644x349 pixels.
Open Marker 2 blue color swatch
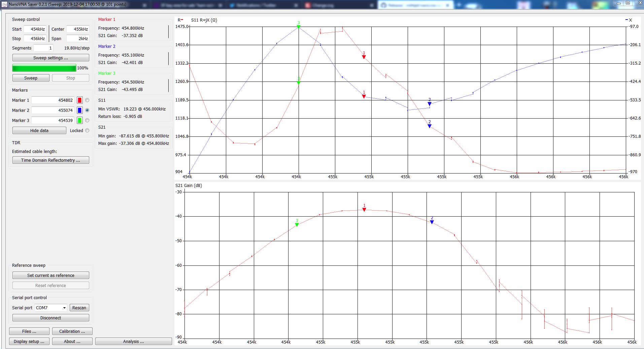click(80, 110)
